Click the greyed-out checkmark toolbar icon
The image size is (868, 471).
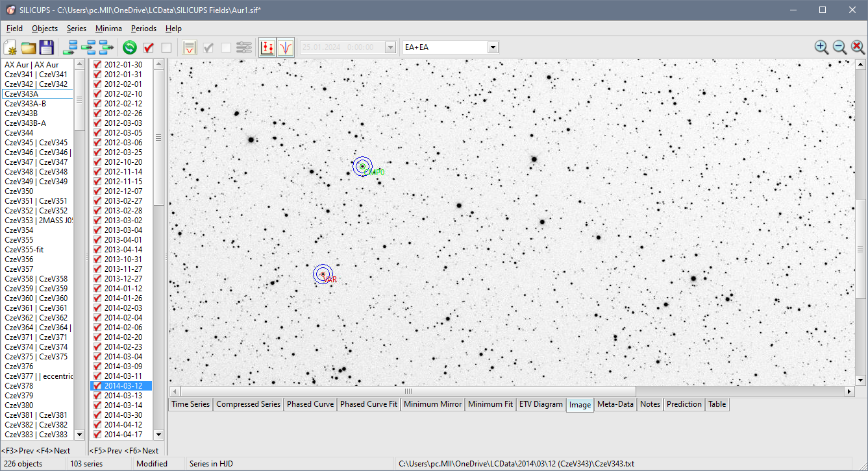[208, 47]
